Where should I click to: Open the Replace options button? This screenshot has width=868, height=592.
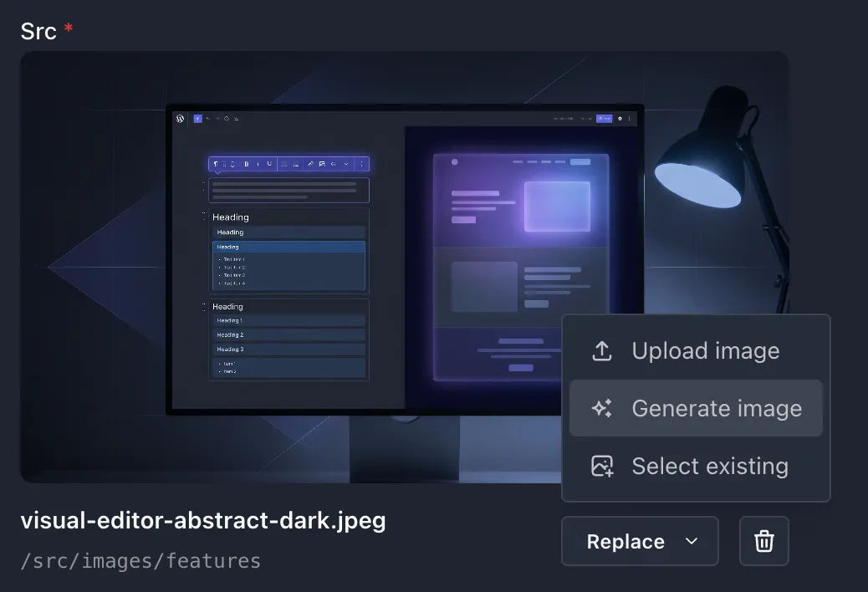pyautogui.click(x=640, y=541)
